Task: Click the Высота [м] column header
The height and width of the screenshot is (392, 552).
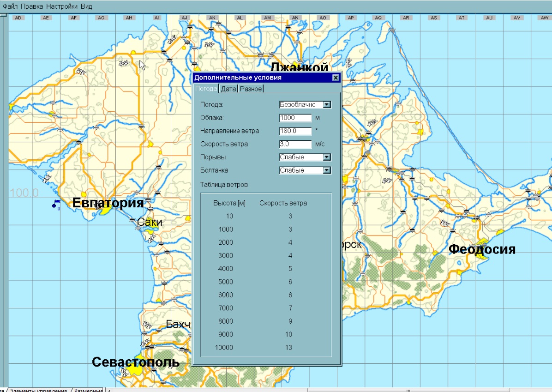Action: click(229, 203)
